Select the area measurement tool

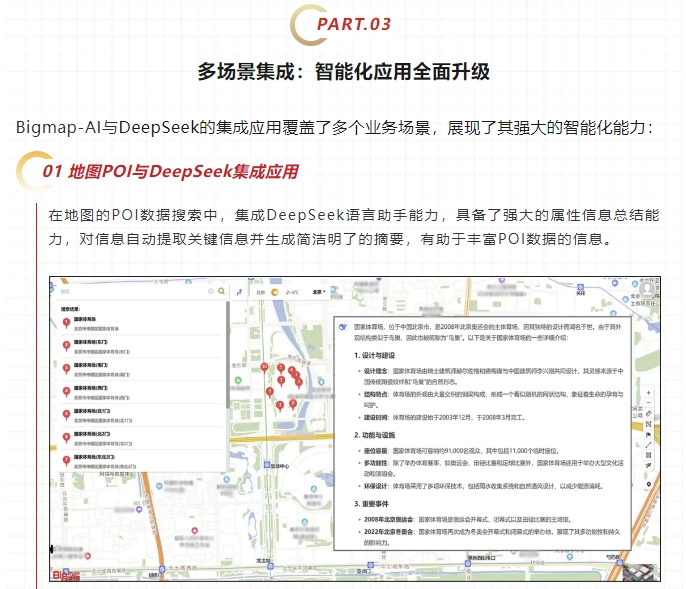pyautogui.click(x=648, y=424)
